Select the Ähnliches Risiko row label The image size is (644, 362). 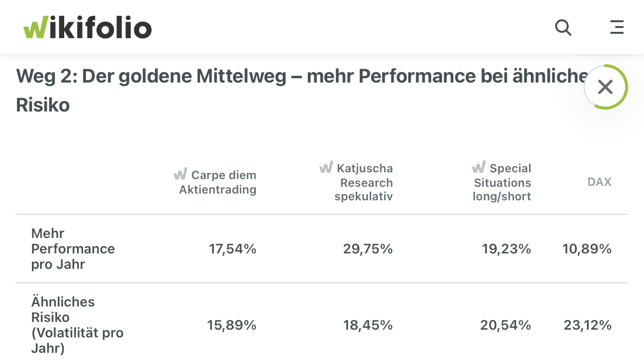(x=77, y=325)
